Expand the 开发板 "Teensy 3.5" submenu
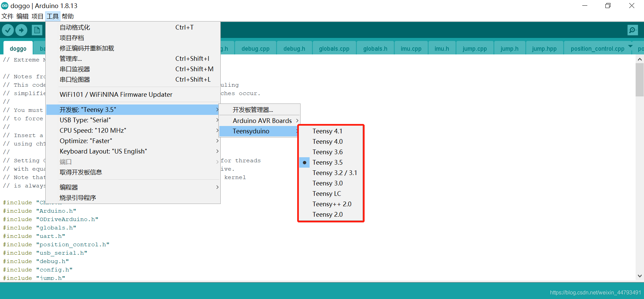The width and height of the screenshot is (644, 299). (133, 110)
